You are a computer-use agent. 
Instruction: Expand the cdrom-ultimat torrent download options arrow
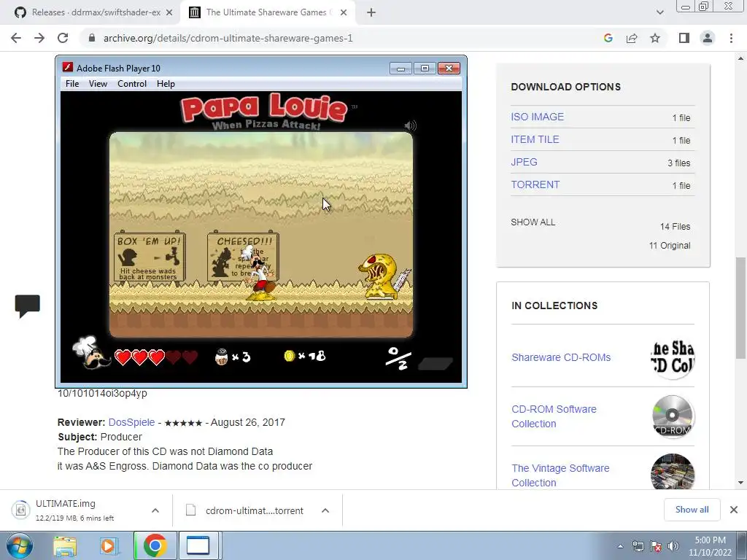(325, 510)
